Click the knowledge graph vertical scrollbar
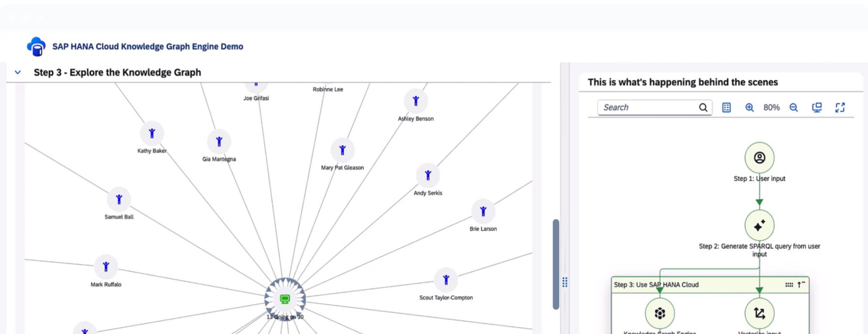This screenshot has height=334, width=868. click(556, 264)
